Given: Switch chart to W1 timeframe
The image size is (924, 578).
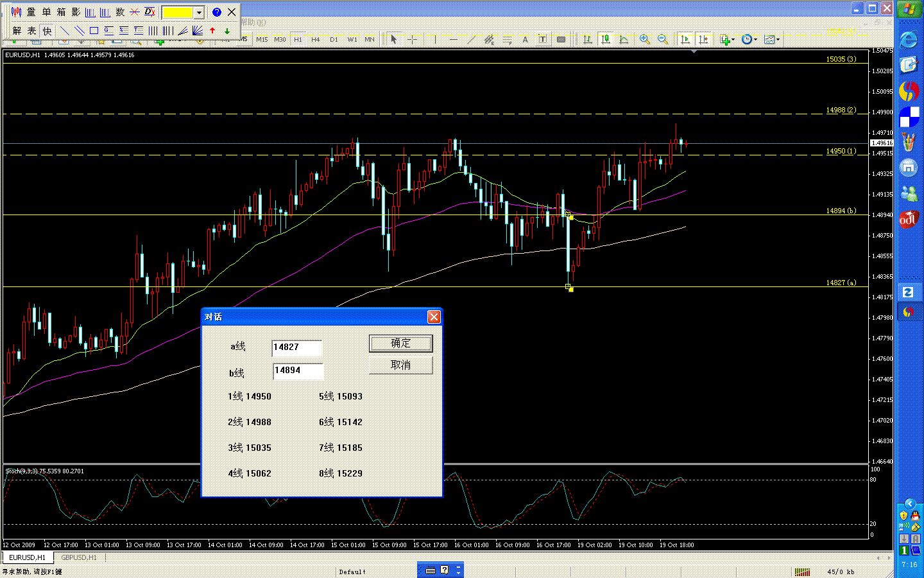Looking at the screenshot, I should coord(352,39).
